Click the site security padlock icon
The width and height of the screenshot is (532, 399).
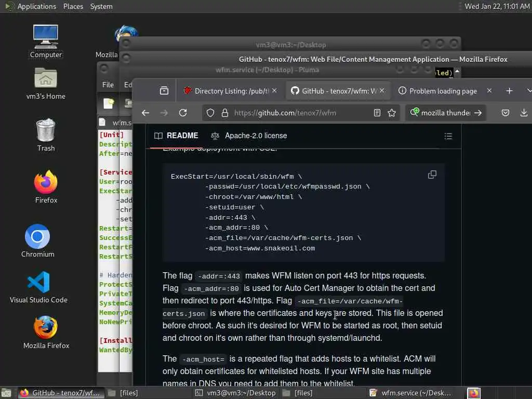(x=224, y=113)
